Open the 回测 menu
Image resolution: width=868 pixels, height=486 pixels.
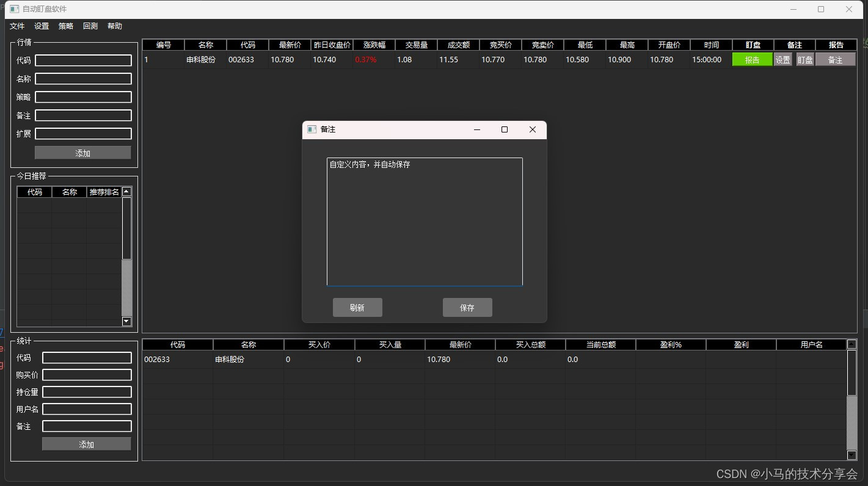90,26
